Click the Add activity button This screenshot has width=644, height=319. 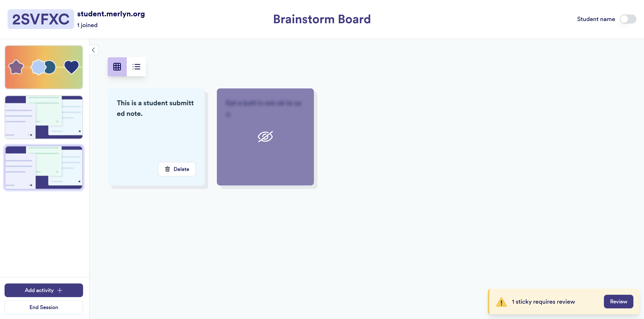pos(44,290)
